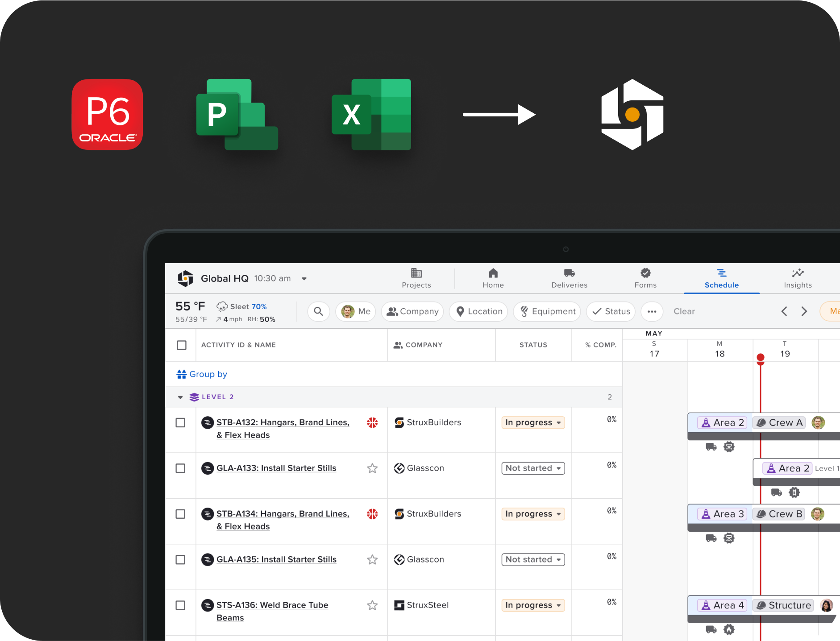
Task: Open GLA-A135 Not started status dropdown
Action: (533, 560)
